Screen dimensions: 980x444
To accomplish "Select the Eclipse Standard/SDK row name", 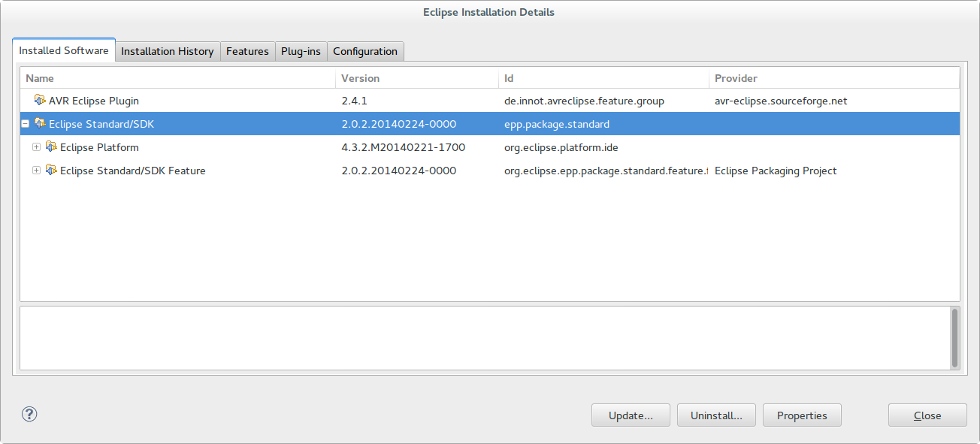I will (101, 124).
